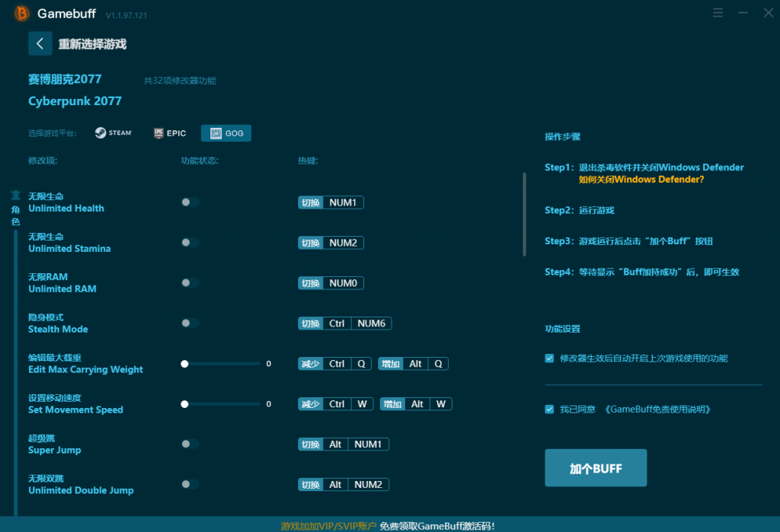Enable the Stealth Mode toggle
This screenshot has width=780, height=532.
coord(190,323)
